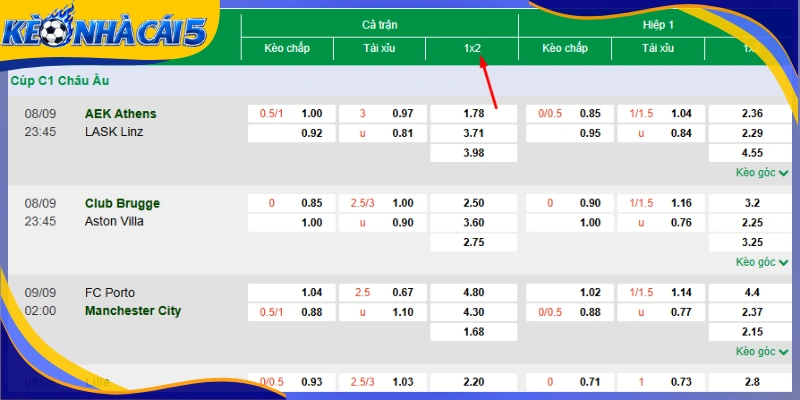Select Club Brugge full-match win odds 2.50
800x400 pixels.
click(473, 203)
